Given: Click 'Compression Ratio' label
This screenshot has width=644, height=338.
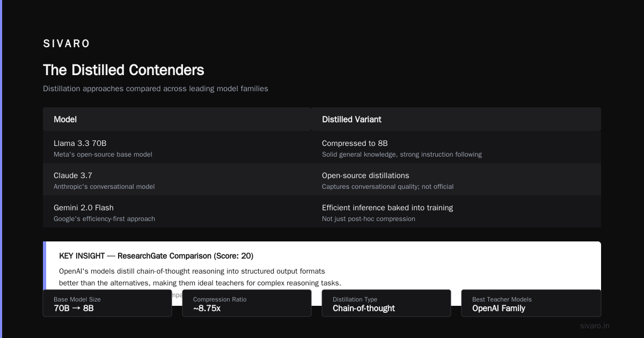Looking at the screenshot, I should 220,299.
